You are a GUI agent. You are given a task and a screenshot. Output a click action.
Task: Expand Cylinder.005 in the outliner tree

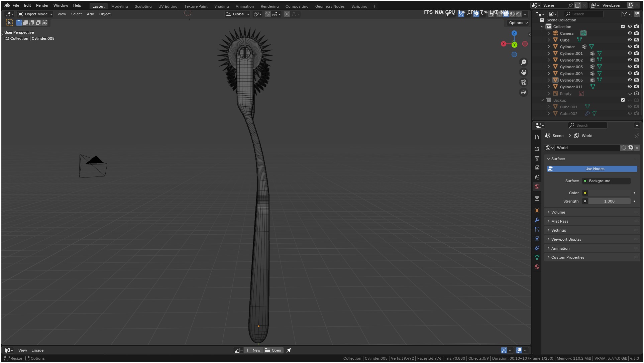pos(549,80)
